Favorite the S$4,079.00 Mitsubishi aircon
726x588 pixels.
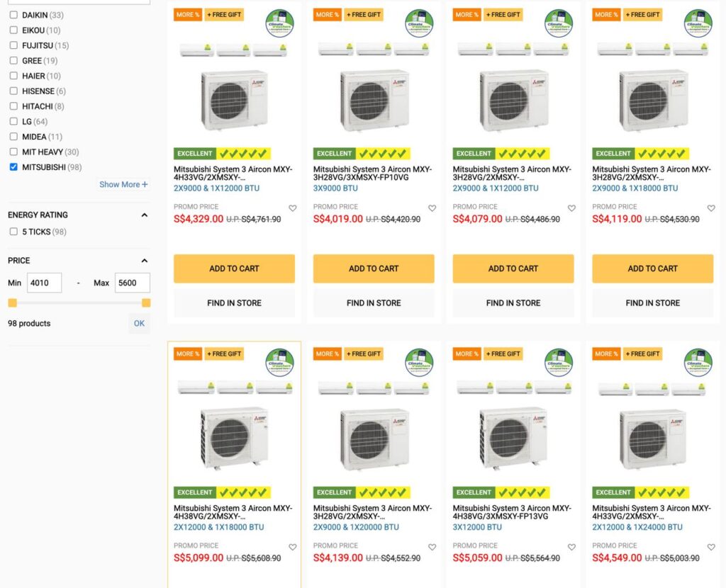click(x=572, y=208)
